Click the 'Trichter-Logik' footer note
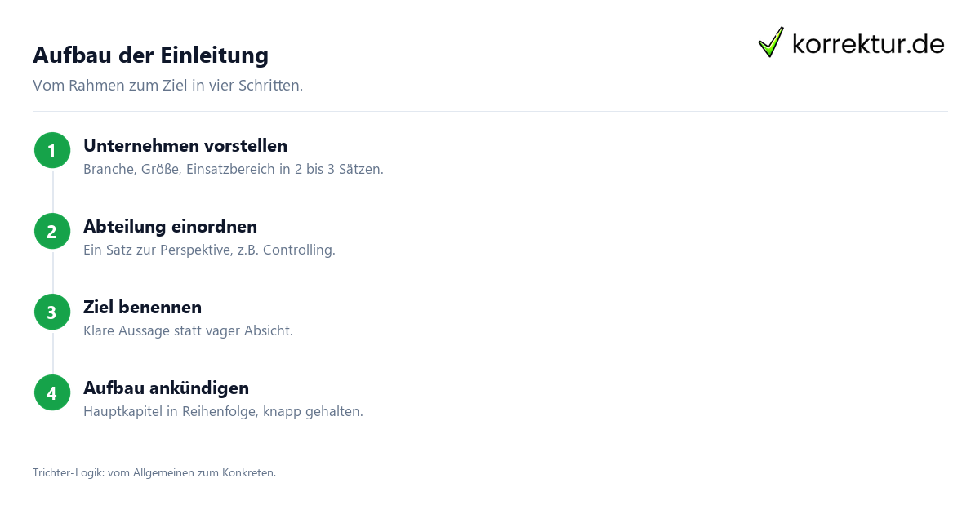The height and width of the screenshot is (514, 980). 154,472
